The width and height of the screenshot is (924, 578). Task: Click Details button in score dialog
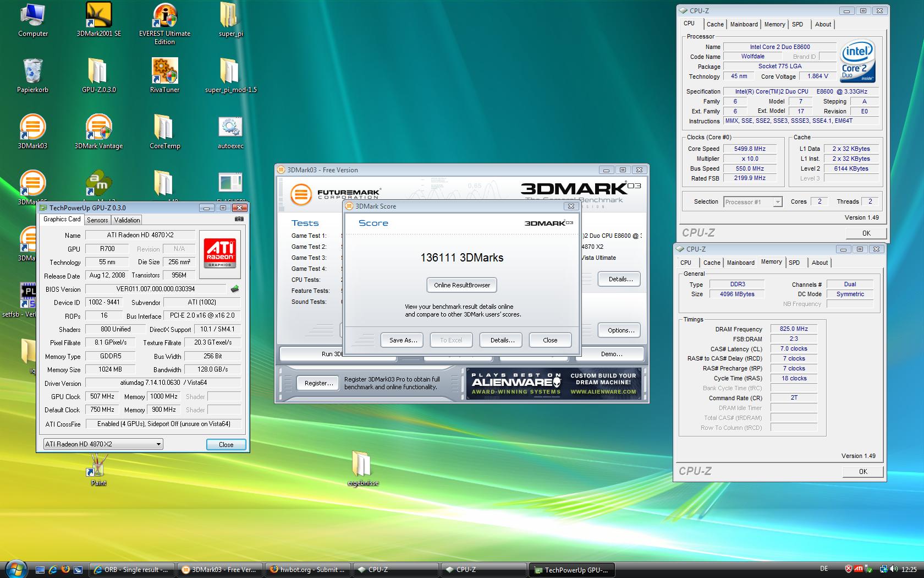point(502,340)
